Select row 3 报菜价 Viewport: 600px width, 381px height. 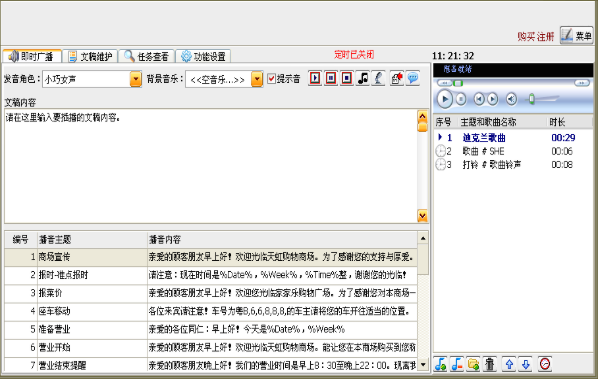coord(211,293)
